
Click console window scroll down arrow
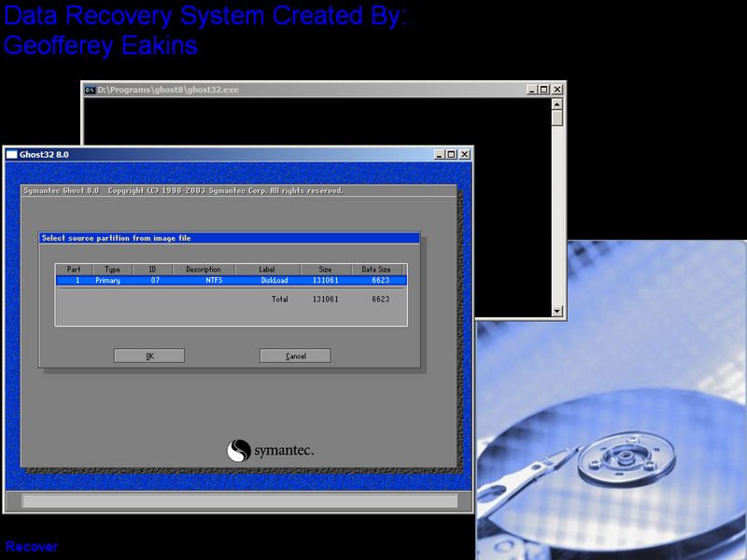coord(557,312)
